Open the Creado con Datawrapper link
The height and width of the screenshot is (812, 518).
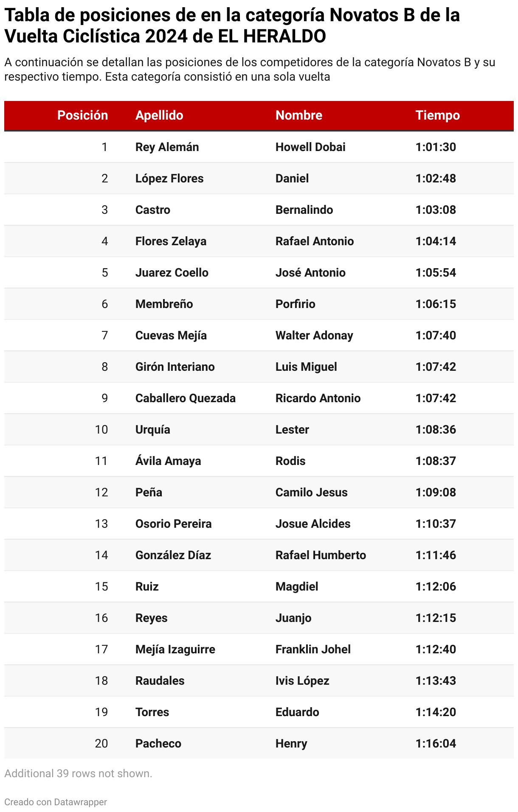click(x=56, y=802)
